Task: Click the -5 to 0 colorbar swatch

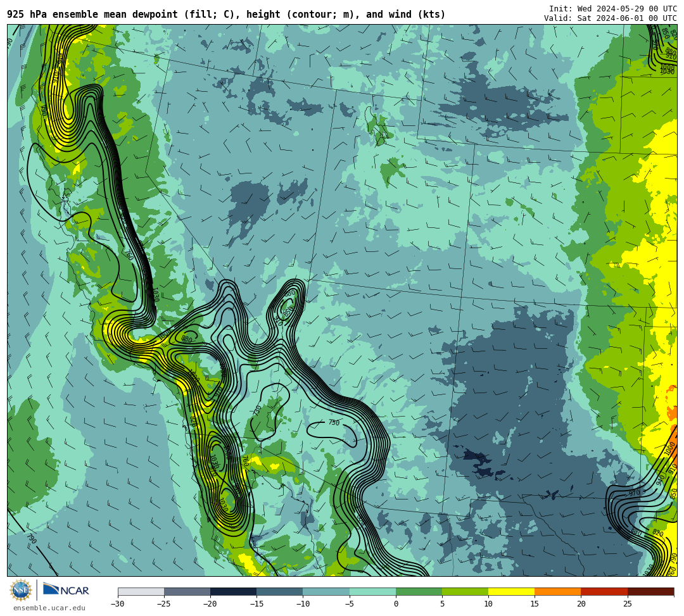Action: 372,591
